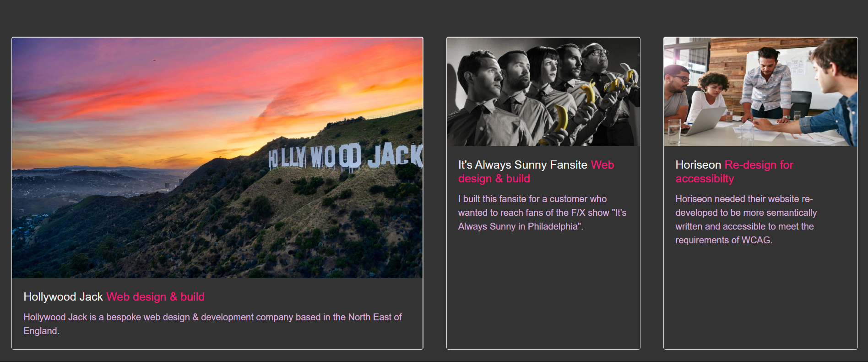Select "Web design & build" under Hollywood Jack
Image resolution: width=868 pixels, height=362 pixels.
[x=156, y=297]
